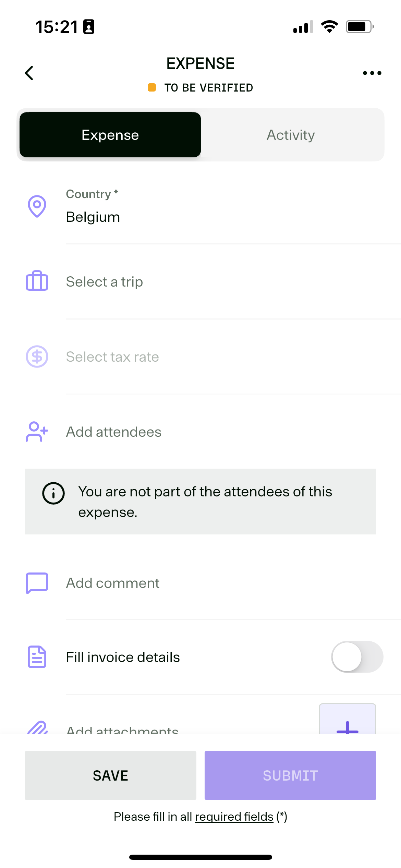Go back using the chevron arrow

(x=29, y=73)
